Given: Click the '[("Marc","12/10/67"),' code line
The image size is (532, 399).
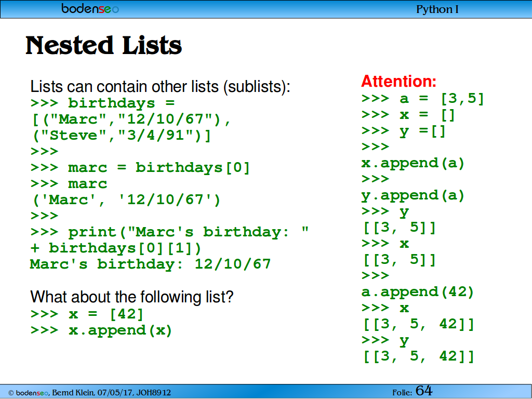Looking at the screenshot, I should click(131, 119).
